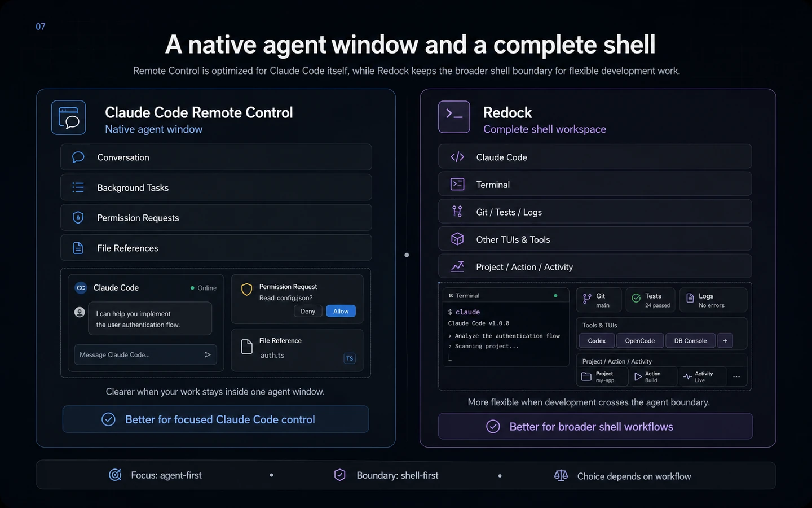Click the user avatar next to the chat message
This screenshot has width=812, height=508.
(80, 312)
